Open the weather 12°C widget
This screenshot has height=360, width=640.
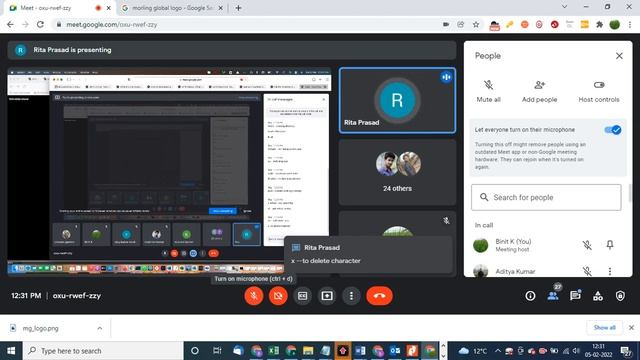[473, 351]
